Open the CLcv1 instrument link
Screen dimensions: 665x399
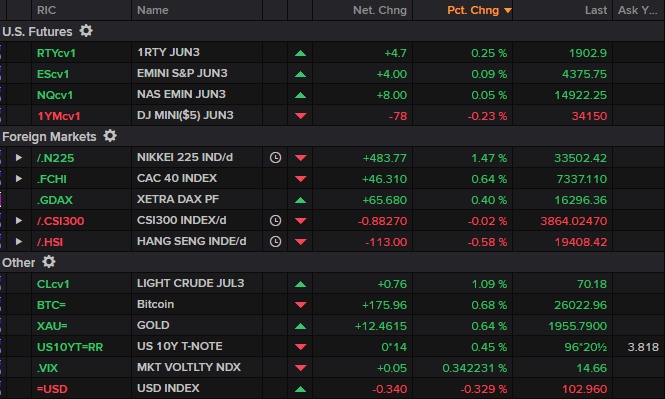tap(53, 284)
